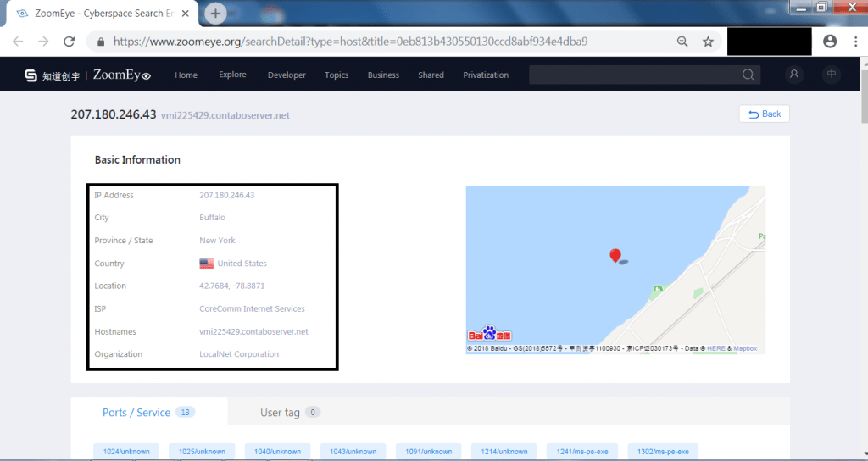Click the HERE map attribution link

click(x=715, y=348)
